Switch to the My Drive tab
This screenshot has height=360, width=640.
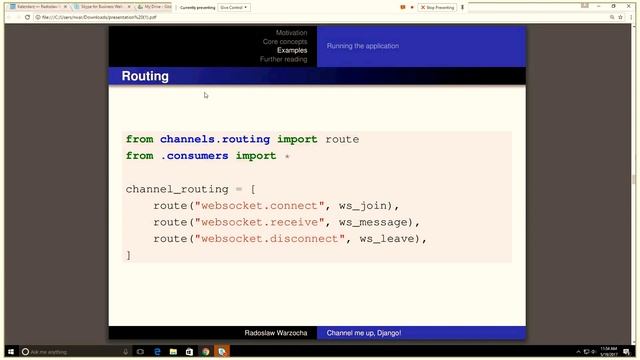click(x=154, y=7)
